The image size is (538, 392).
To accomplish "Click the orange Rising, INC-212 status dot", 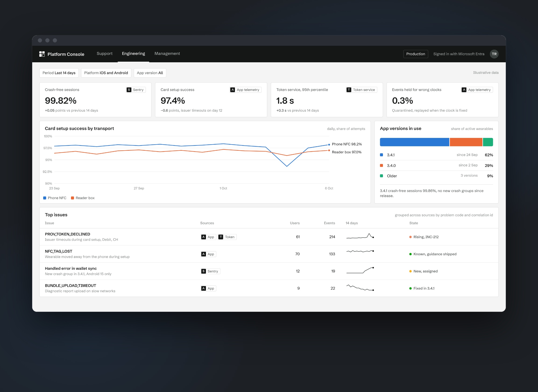I will pyautogui.click(x=411, y=237).
